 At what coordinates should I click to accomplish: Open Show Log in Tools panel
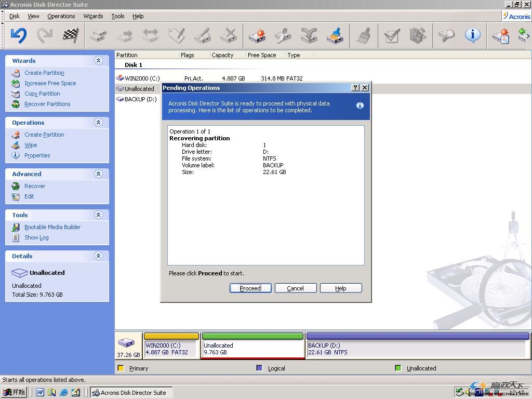[x=36, y=237]
